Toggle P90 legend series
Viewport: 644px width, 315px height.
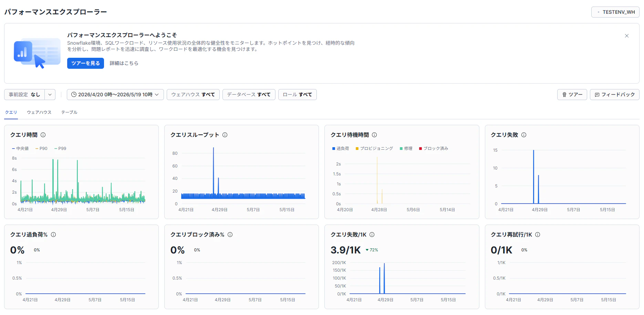[x=41, y=149]
